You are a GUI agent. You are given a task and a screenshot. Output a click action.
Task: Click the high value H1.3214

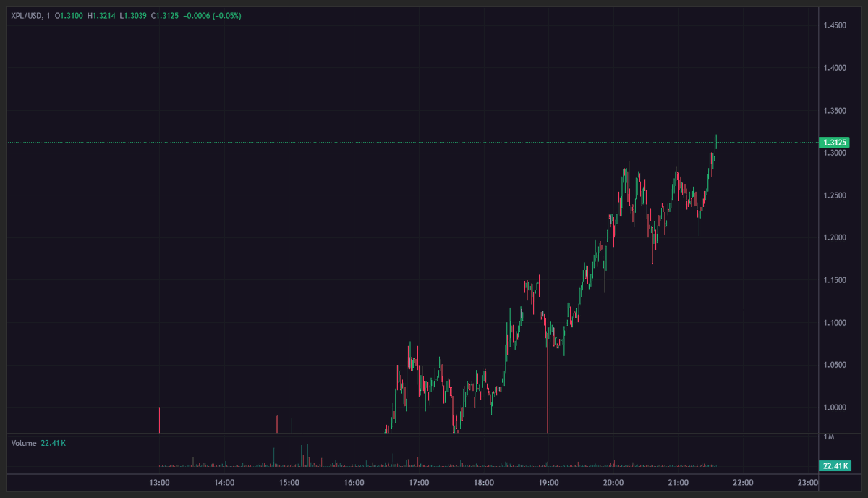point(101,14)
